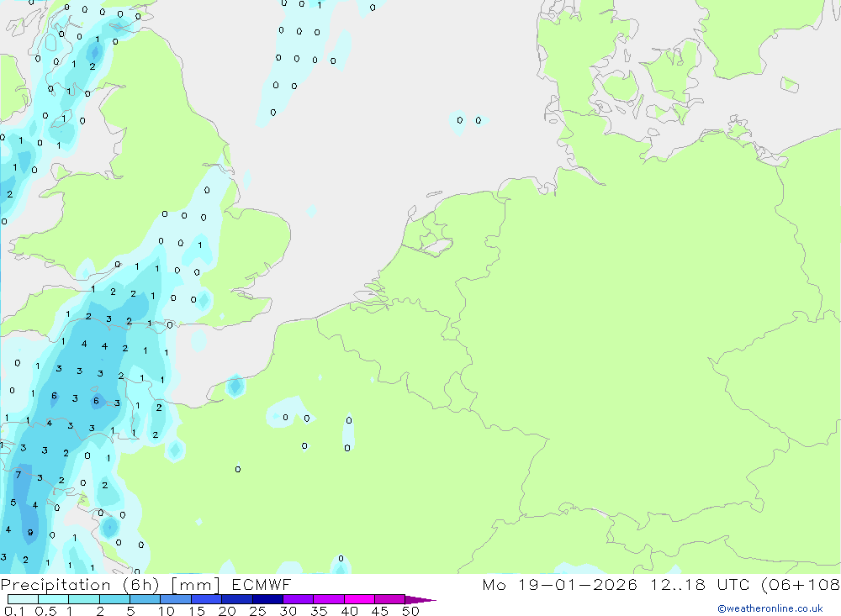Click the '9' precipitation value on the map
841x616 pixels.
click(30, 532)
